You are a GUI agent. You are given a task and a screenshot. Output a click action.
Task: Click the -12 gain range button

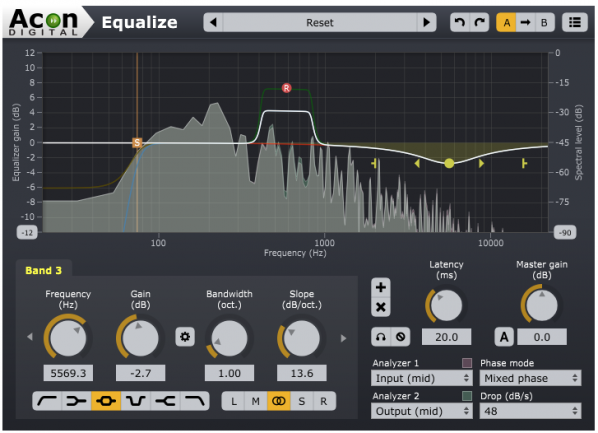click(27, 233)
